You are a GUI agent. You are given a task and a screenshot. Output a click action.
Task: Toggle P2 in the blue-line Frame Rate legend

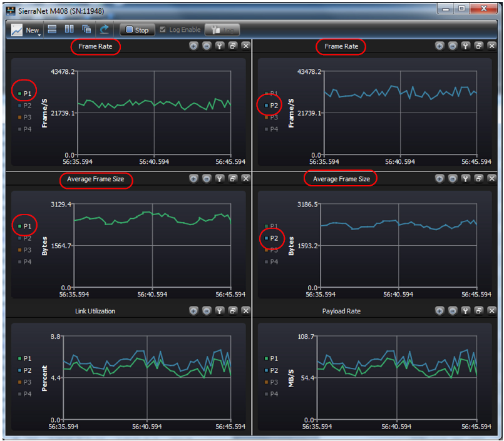tap(271, 105)
